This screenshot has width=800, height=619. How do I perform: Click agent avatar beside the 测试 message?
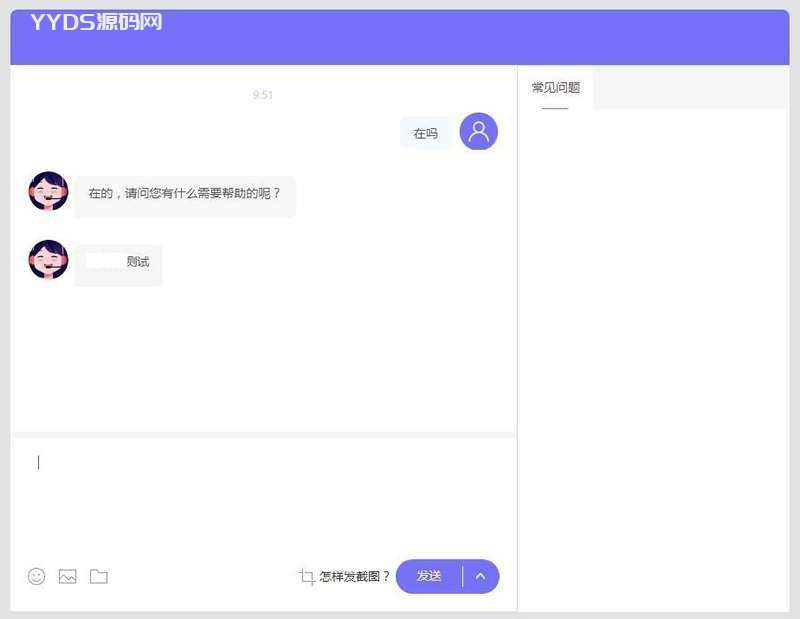pyautogui.click(x=48, y=259)
